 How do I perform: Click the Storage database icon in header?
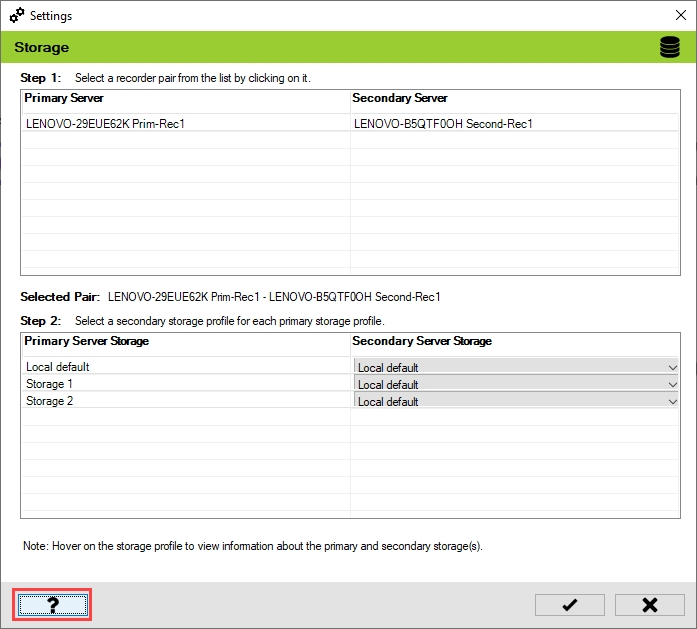click(669, 48)
